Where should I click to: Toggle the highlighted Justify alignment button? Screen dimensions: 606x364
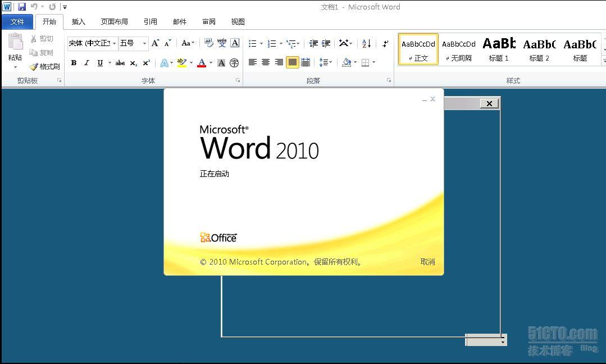coord(293,62)
